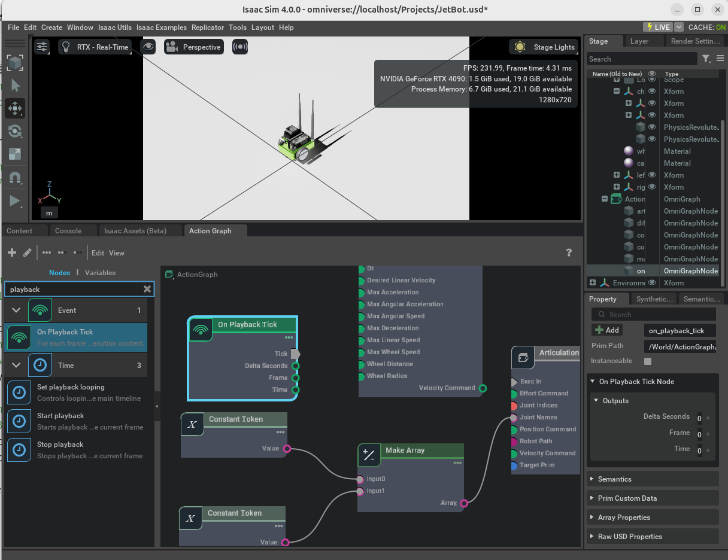Open RTX - Real-Time renderer dropdown
728x560 pixels.
(x=95, y=47)
